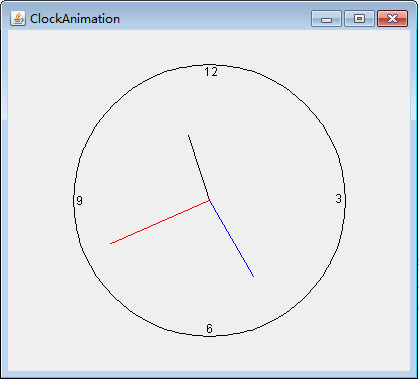Click the number 6 on the clock

pos(209,329)
